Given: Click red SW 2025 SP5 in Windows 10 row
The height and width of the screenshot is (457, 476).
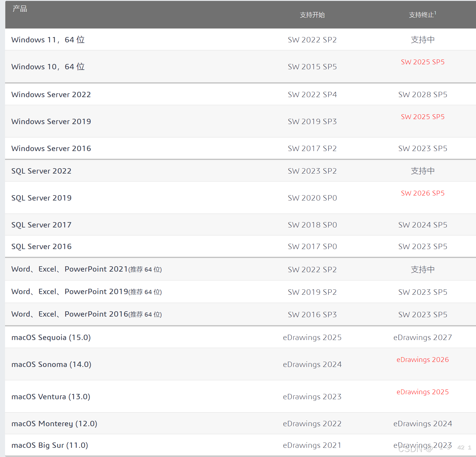Looking at the screenshot, I should click(423, 62).
